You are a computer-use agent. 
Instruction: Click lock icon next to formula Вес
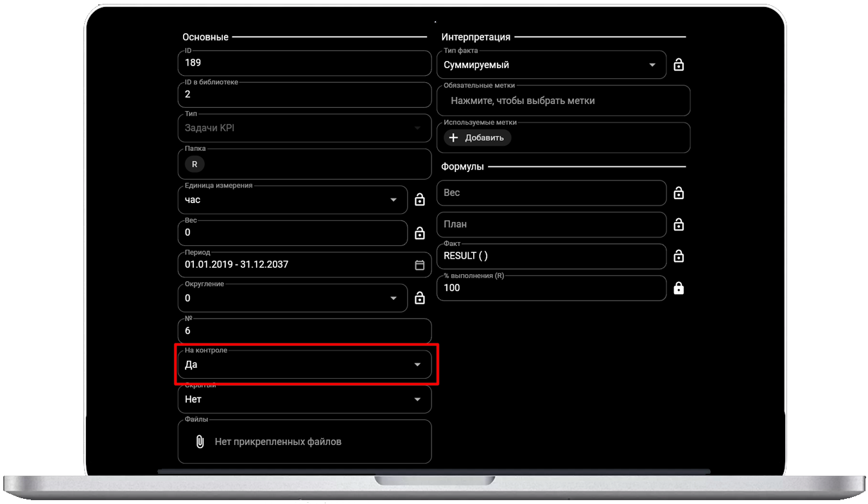[x=679, y=193]
